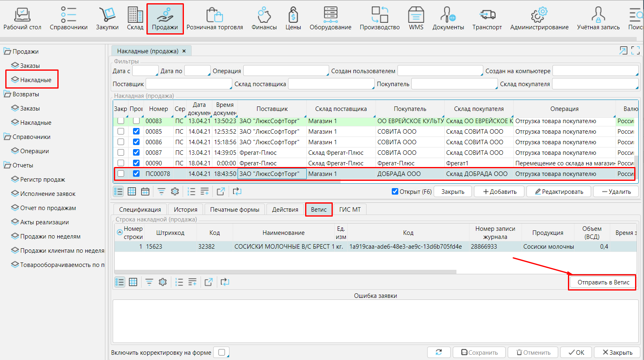Uncheck the posted checkbox for invoice 00085
Viewport: 644px width, 360px height.
[136, 131]
